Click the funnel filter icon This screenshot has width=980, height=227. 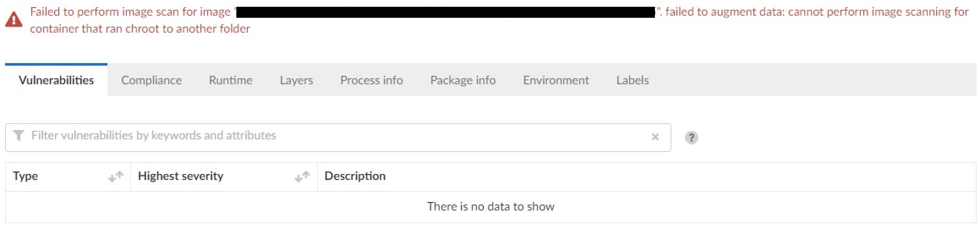19,136
